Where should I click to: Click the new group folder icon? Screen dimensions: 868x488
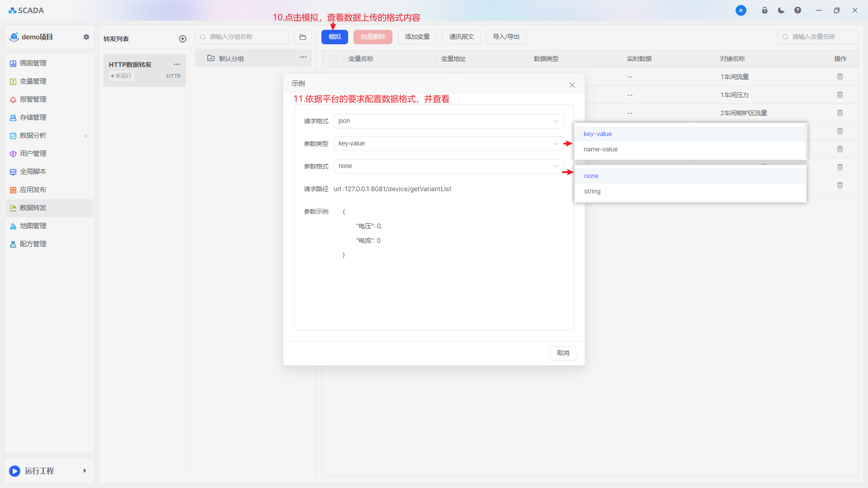pos(302,37)
